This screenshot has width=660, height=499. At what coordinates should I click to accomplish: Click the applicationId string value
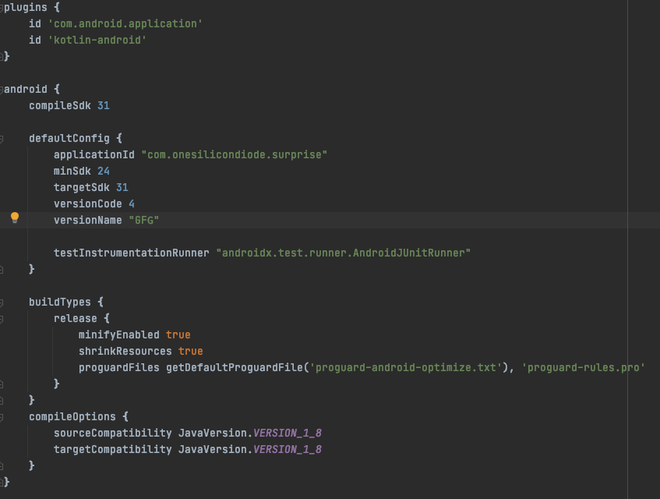tap(234, 154)
